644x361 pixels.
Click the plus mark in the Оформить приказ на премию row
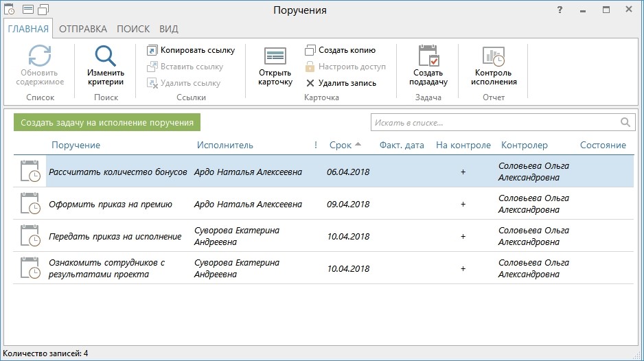[x=463, y=204]
